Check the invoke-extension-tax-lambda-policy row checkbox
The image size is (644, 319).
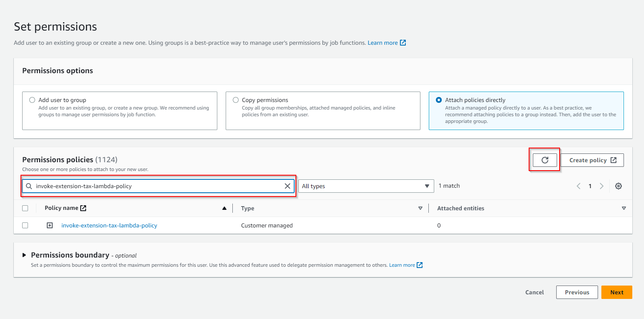tap(25, 225)
